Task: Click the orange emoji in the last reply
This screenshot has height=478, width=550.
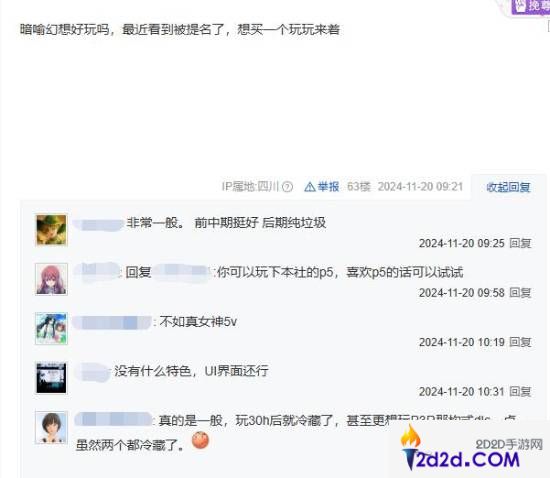Action: (200, 440)
